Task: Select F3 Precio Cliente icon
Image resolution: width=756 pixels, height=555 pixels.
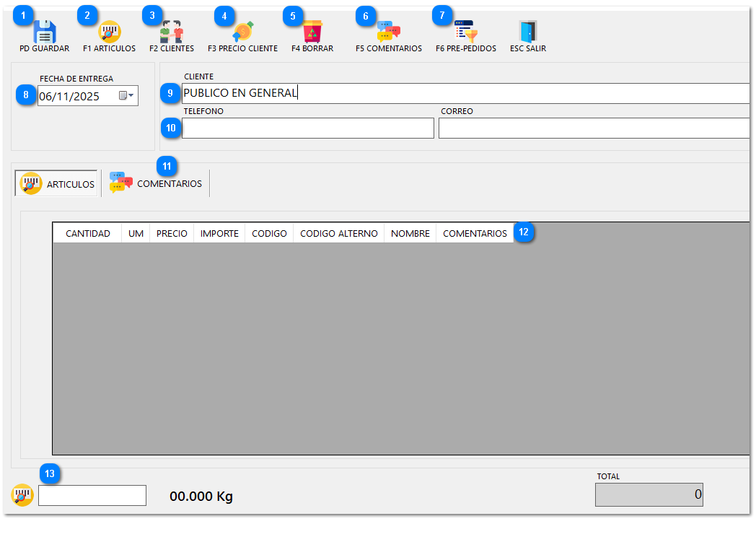Action: (242, 32)
